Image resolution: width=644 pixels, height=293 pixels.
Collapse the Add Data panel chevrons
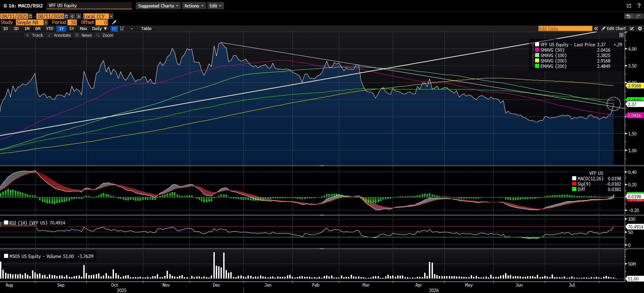coord(596,29)
